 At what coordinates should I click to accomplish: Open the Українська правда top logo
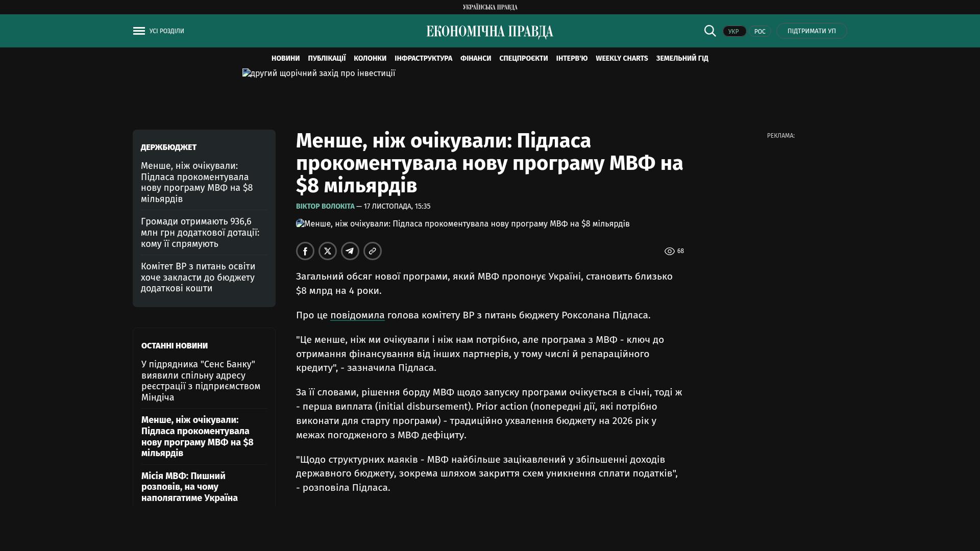point(490,7)
